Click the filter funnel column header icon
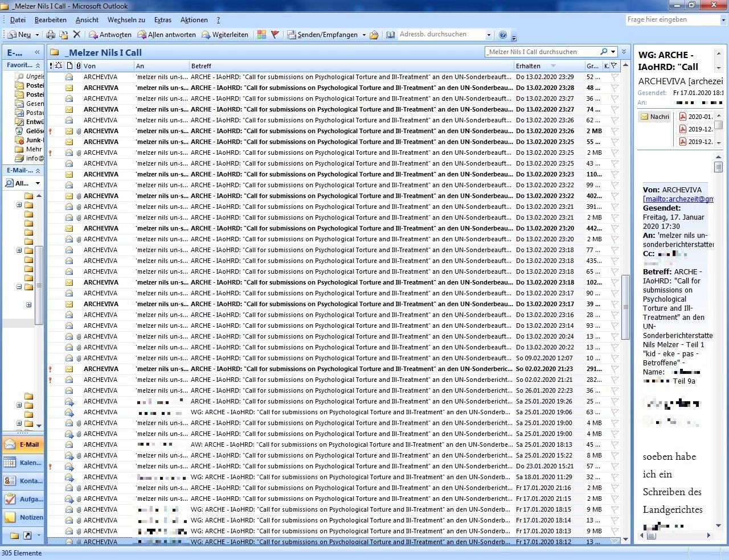Image resolution: width=729 pixels, height=560 pixels. point(614,66)
